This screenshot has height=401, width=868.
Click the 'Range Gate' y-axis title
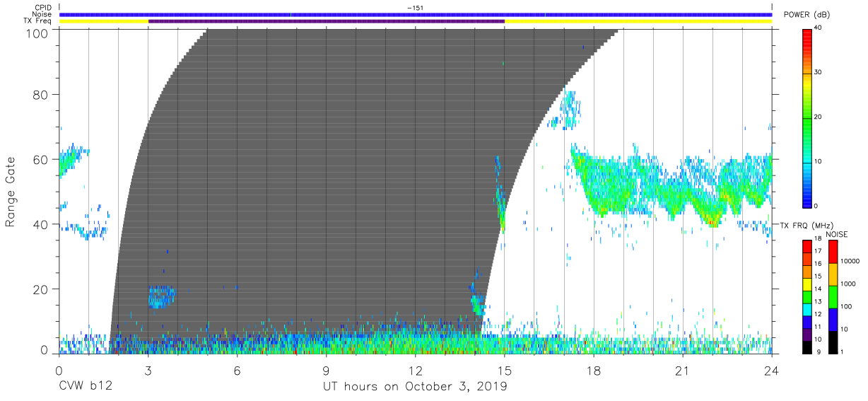pyautogui.click(x=11, y=193)
